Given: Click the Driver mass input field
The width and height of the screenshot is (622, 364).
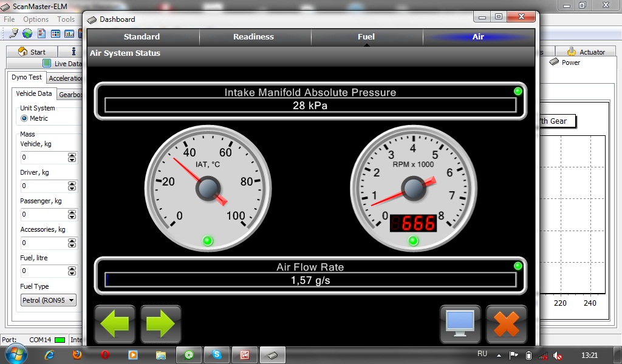Looking at the screenshot, I should coord(44,186).
